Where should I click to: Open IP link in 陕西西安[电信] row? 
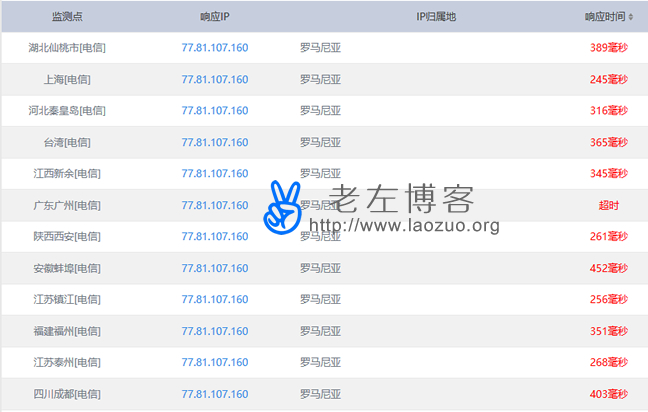click(214, 236)
